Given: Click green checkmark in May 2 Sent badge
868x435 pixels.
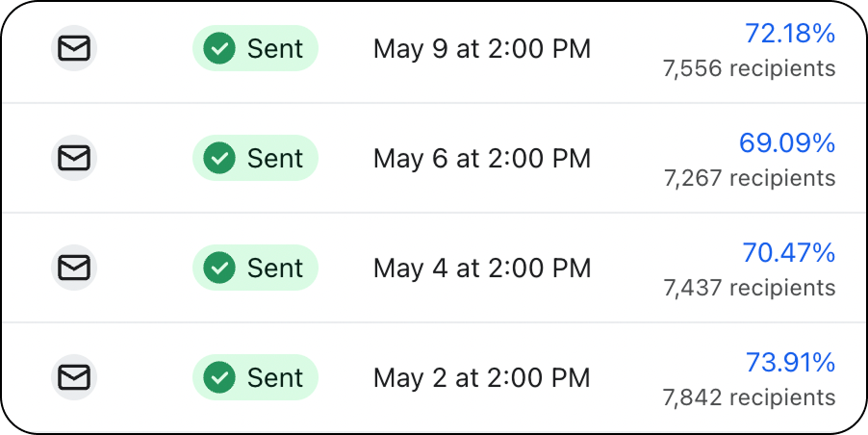Looking at the screenshot, I should (x=219, y=377).
